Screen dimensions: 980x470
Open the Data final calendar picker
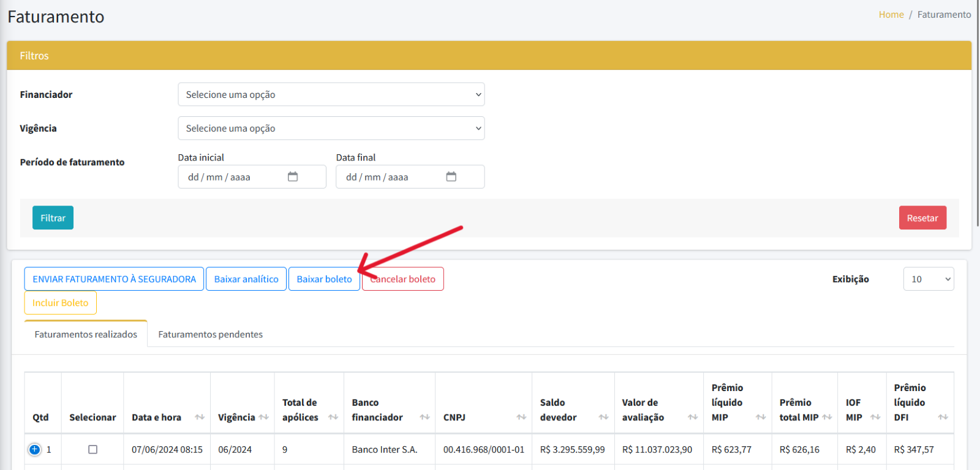click(x=451, y=177)
